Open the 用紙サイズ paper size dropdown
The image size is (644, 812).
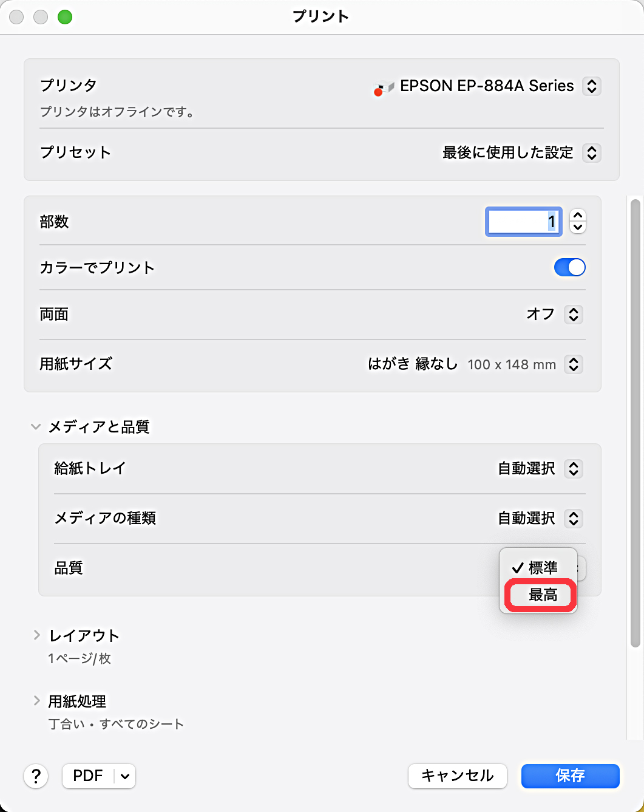pos(573,364)
